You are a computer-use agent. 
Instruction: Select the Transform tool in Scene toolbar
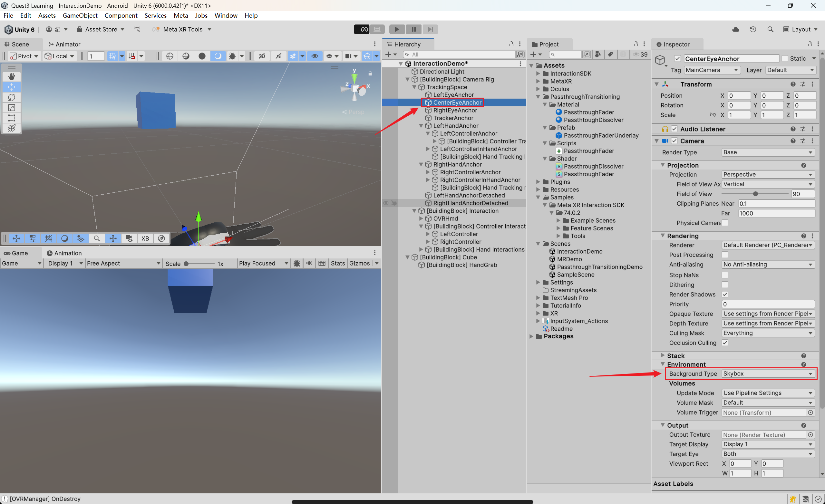pos(11,128)
